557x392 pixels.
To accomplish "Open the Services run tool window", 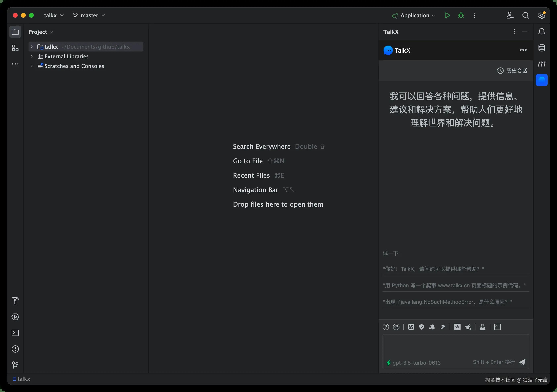I will pyautogui.click(x=15, y=317).
